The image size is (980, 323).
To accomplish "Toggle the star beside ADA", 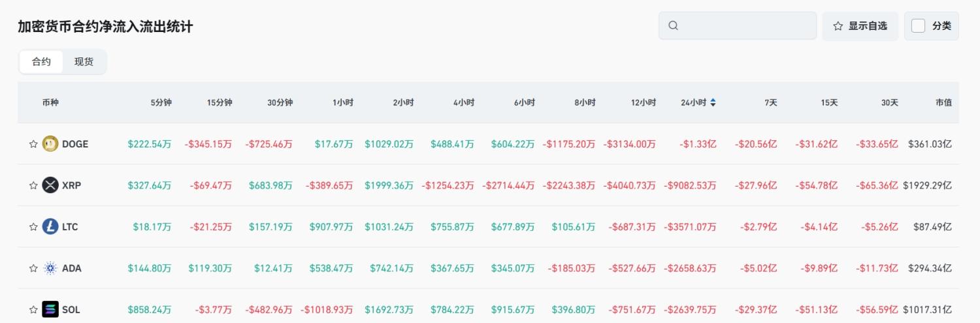I will (x=33, y=268).
